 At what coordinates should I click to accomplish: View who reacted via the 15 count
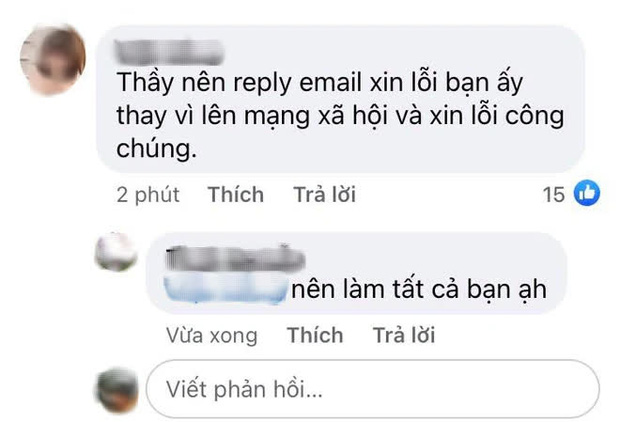tap(554, 194)
